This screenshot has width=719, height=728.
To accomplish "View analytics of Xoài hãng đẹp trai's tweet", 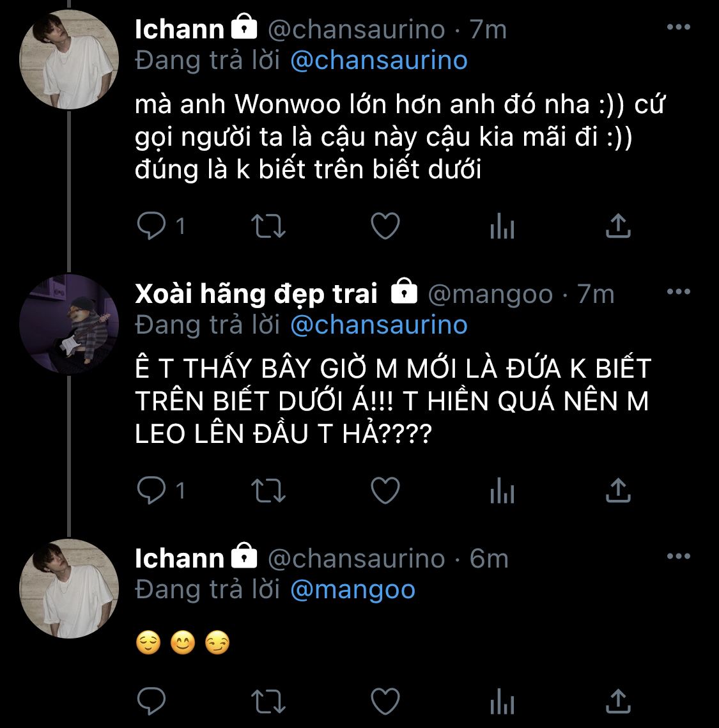I will point(502,491).
